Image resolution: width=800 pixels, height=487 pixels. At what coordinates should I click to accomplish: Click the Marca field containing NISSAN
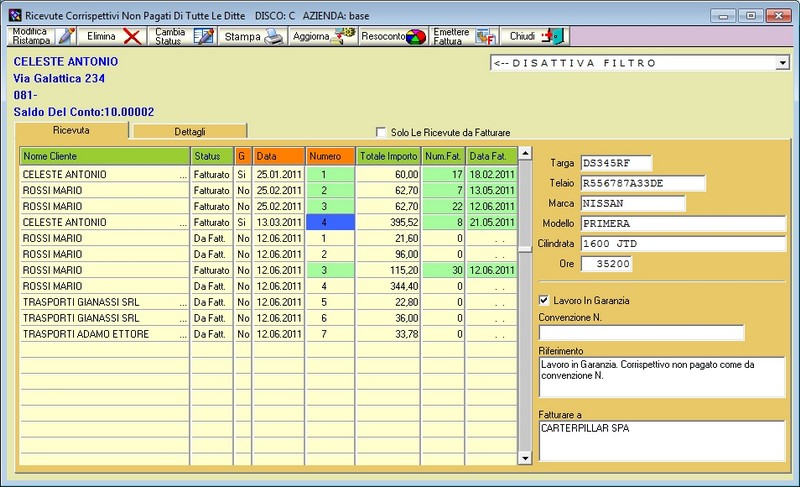[633, 203]
